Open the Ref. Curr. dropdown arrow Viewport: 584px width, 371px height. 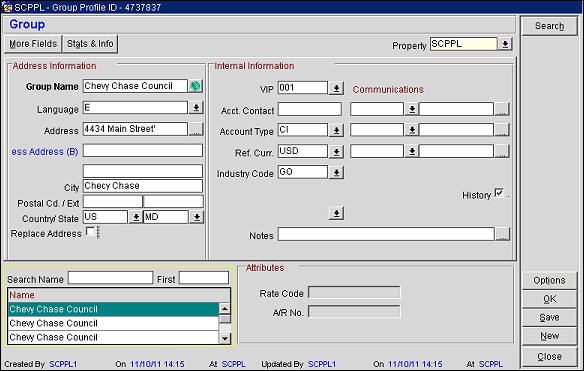click(x=336, y=152)
